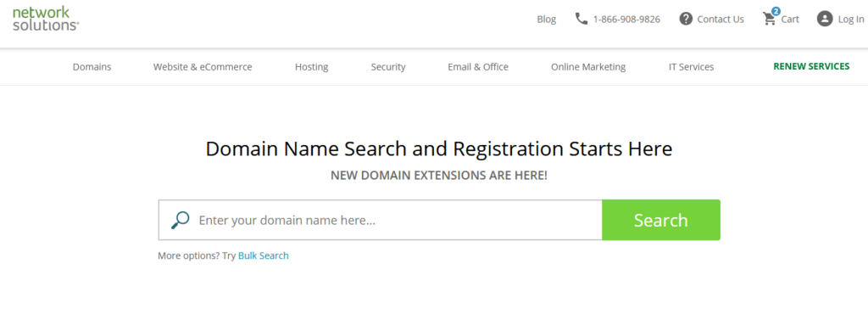Open the Website & eCommerce menu

tap(203, 67)
